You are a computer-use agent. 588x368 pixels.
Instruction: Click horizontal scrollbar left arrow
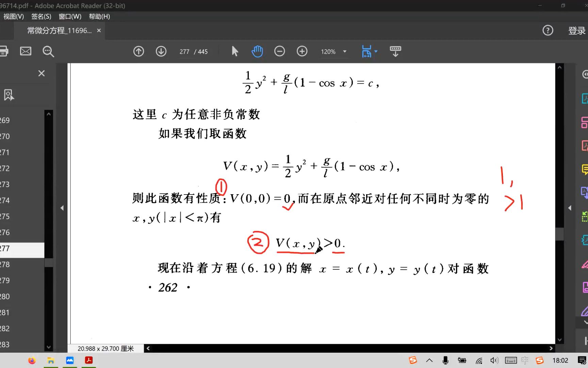[148, 348]
